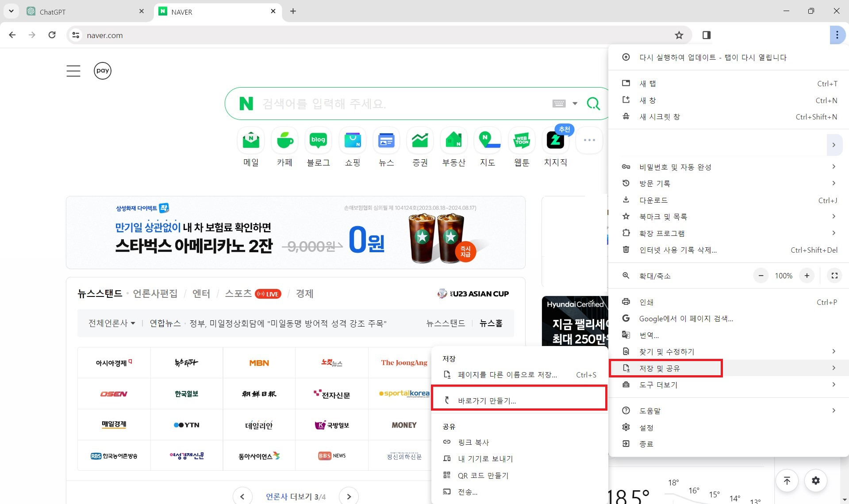849x504 pixels.
Task: Open the 블로그 shortcut icon
Action: (319, 140)
